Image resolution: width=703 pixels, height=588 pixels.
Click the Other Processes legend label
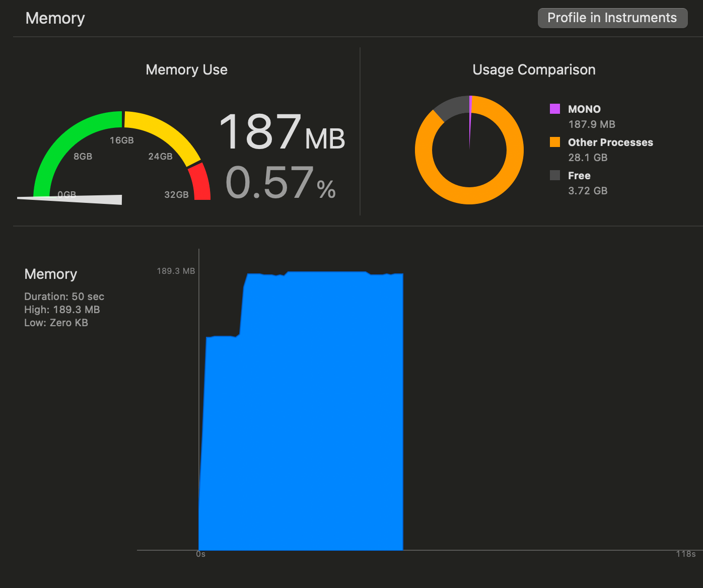point(610,142)
